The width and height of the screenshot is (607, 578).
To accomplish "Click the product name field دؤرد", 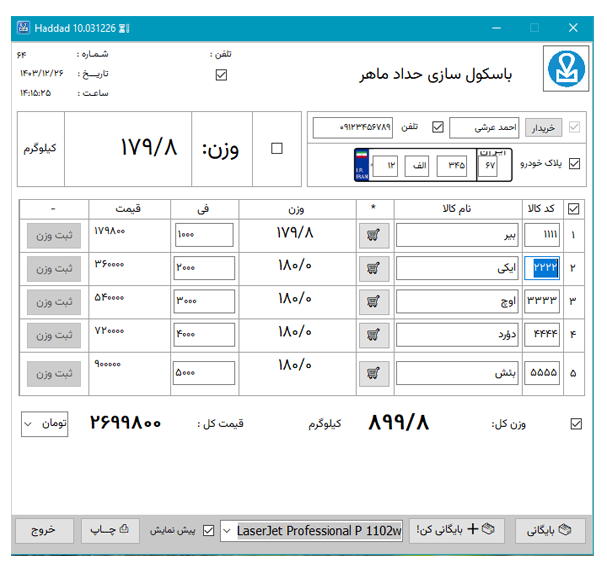I will pyautogui.click(x=457, y=334).
